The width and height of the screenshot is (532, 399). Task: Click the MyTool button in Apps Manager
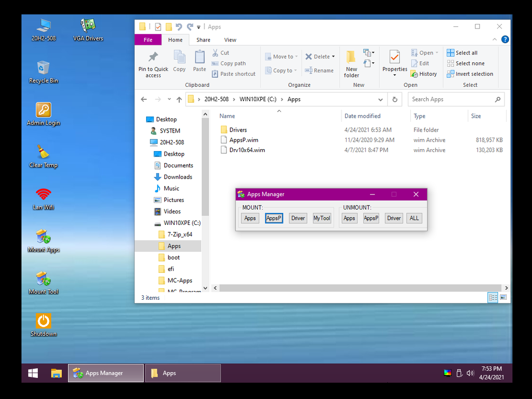click(322, 218)
